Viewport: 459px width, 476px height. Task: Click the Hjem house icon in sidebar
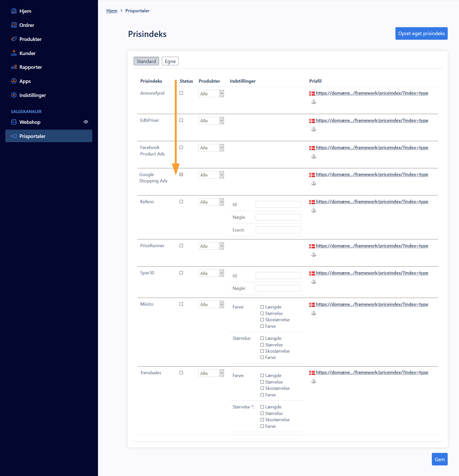[14, 11]
